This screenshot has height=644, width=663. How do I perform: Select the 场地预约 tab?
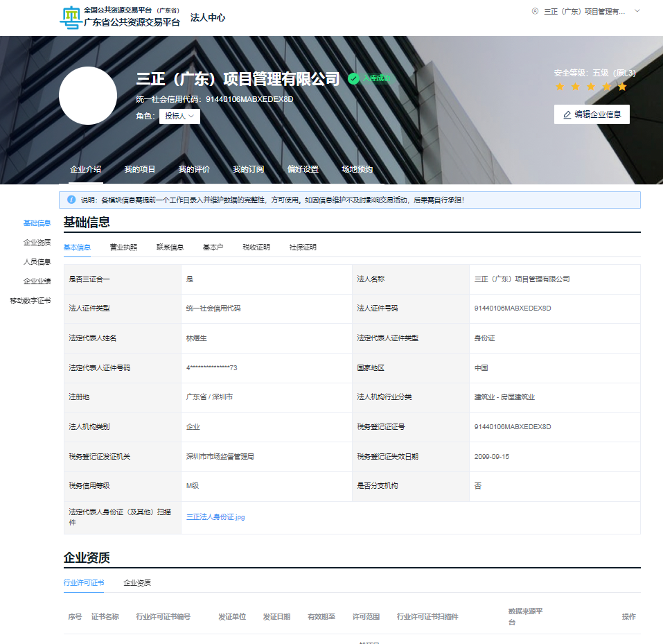pyautogui.click(x=357, y=169)
